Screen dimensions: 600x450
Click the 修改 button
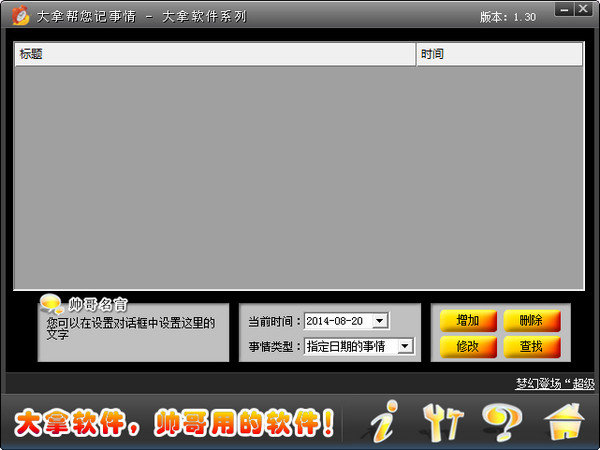[x=468, y=347]
